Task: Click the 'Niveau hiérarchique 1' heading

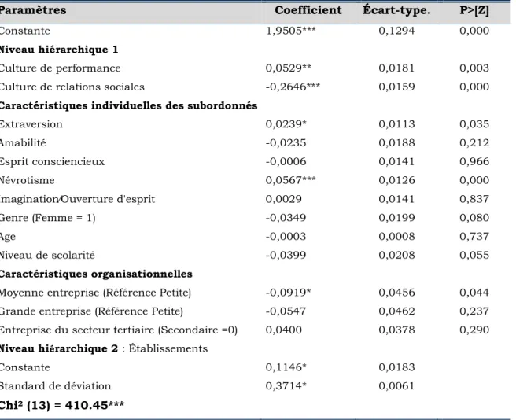Action: 58,50
